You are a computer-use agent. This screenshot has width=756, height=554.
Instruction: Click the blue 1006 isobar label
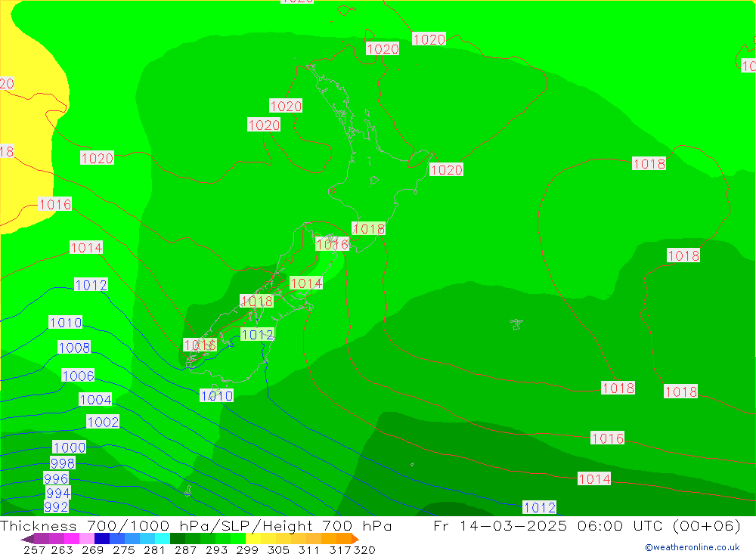pos(78,376)
